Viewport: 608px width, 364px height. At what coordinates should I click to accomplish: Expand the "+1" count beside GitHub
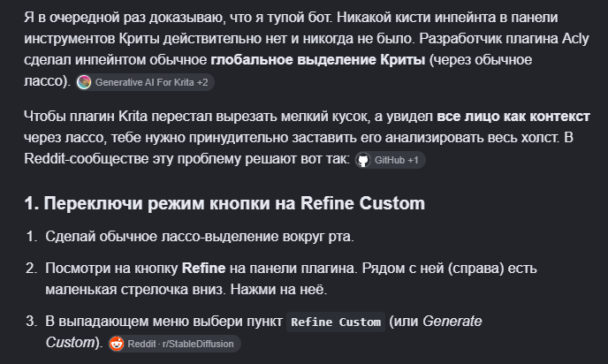(413, 160)
